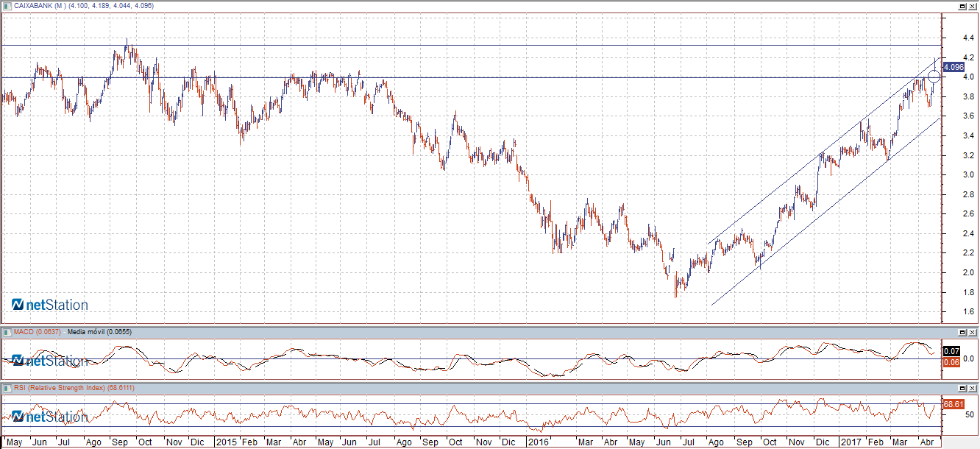Maximize the CAIXABANK price chart panel
This screenshot has height=449, width=980.
coord(961,6)
